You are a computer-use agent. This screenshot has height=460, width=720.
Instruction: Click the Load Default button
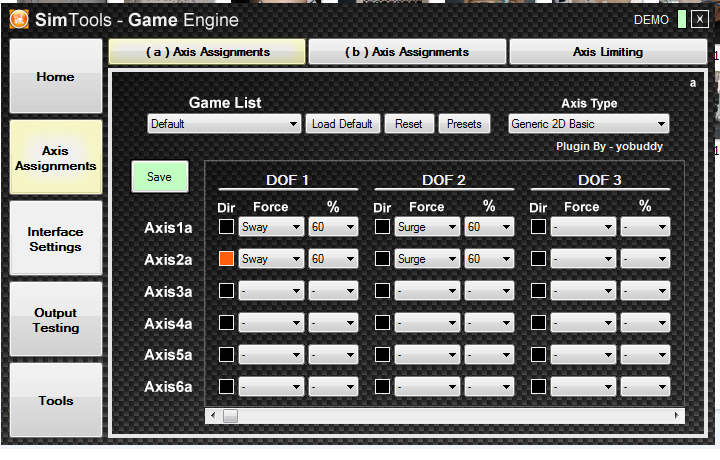[342, 124]
